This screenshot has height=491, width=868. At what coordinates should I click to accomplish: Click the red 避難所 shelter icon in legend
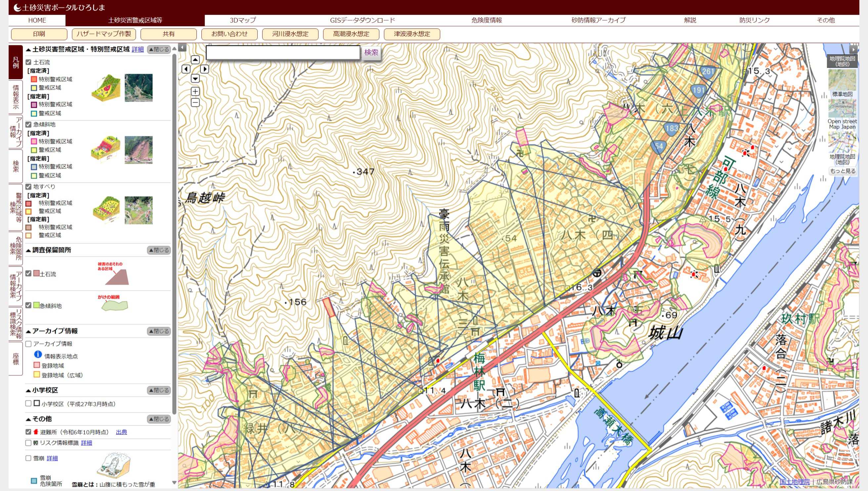click(36, 432)
